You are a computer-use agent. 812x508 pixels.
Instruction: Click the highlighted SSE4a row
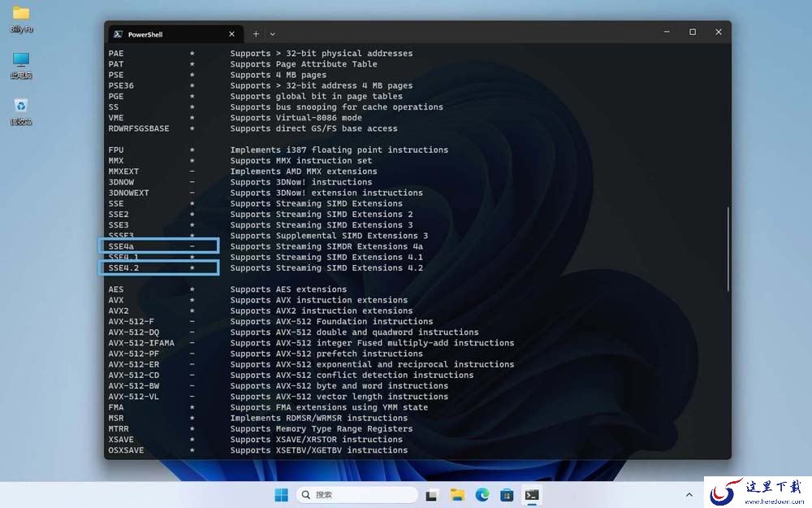tap(158, 246)
